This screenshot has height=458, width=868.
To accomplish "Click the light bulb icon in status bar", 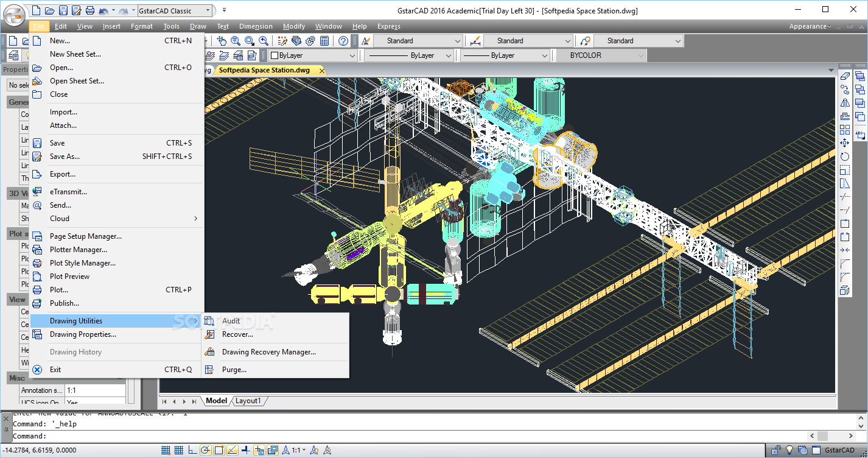I will coord(789,451).
